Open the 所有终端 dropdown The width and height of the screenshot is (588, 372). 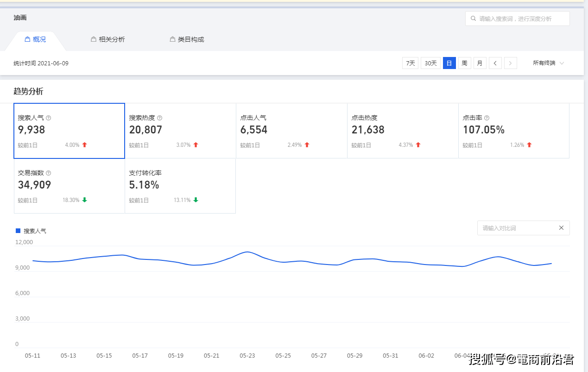(548, 63)
